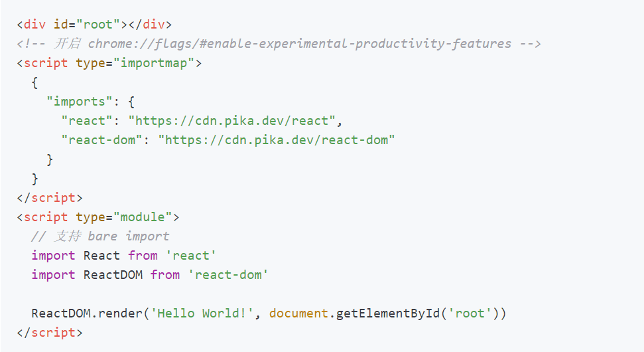Click the document keyword in render call
This screenshot has height=352, width=644.
tap(298, 313)
